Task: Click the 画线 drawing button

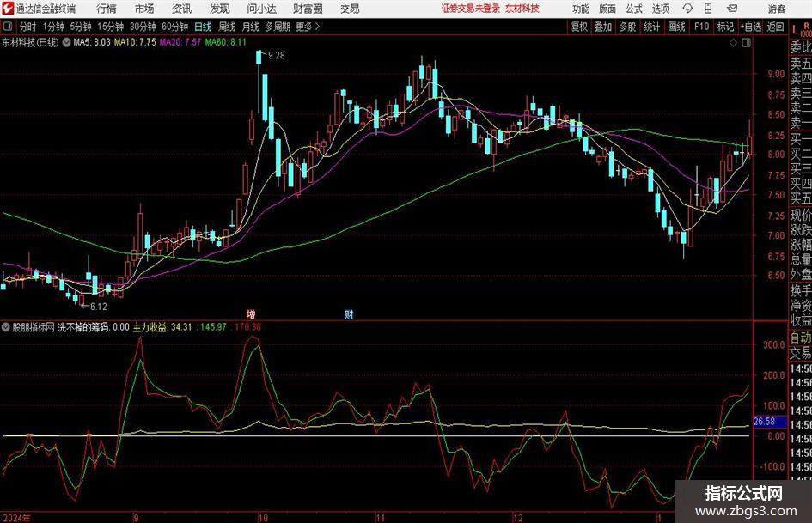Action: pos(676,27)
